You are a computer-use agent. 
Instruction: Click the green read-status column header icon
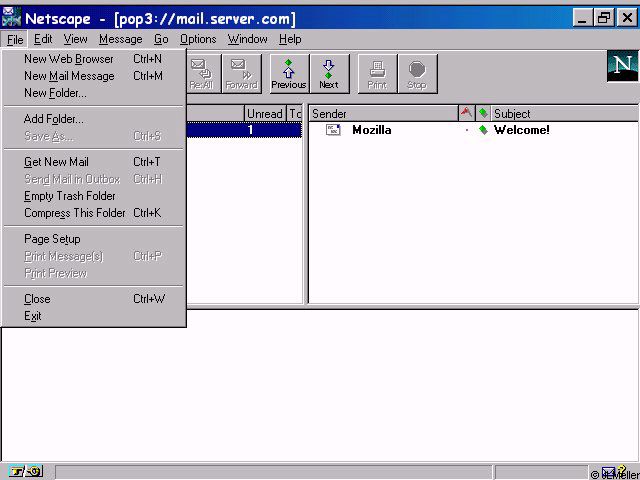coord(483,113)
